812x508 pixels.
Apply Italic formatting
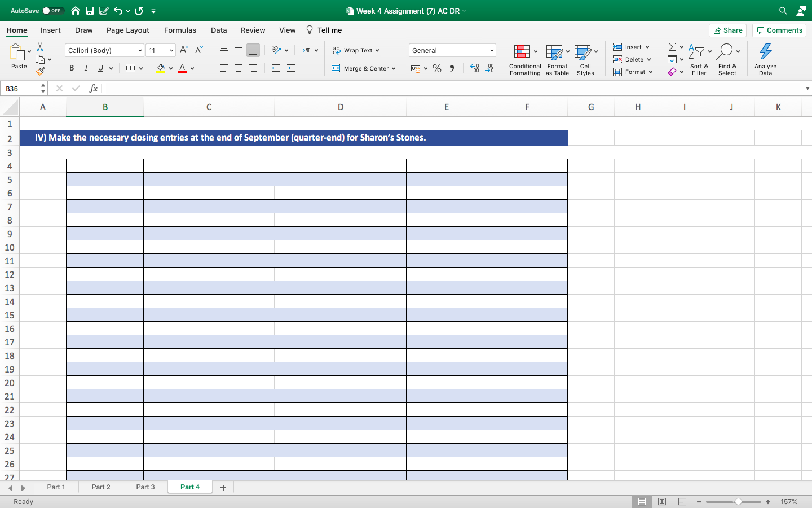(86, 68)
